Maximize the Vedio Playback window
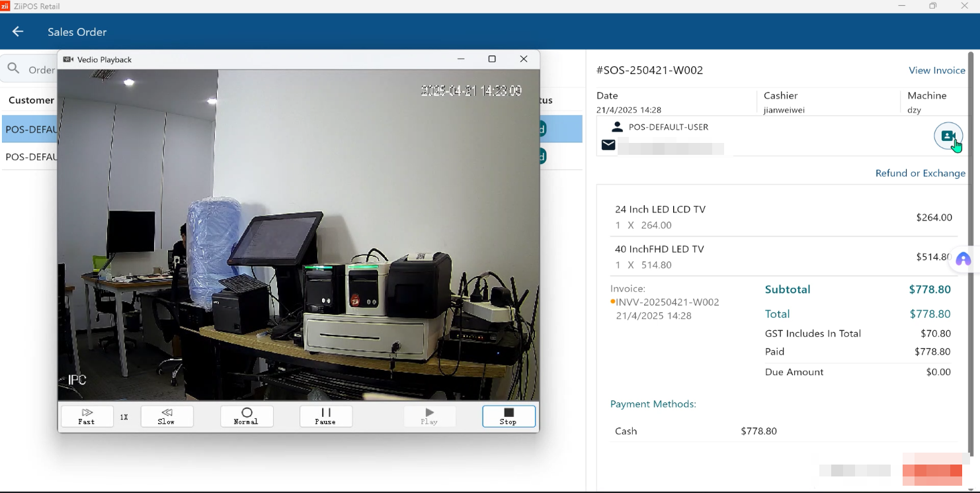Image resolution: width=980 pixels, height=493 pixels. (492, 59)
